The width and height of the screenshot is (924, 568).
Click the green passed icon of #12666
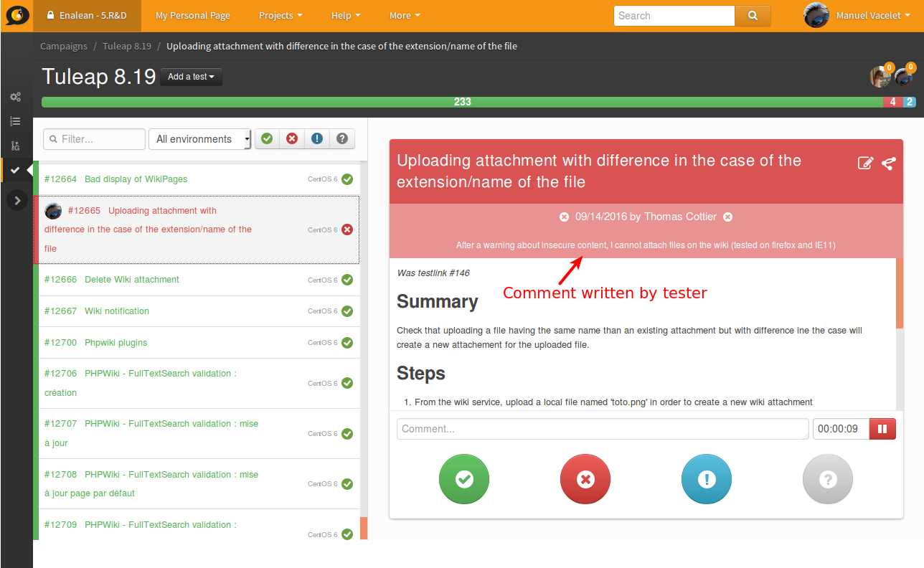[347, 280]
